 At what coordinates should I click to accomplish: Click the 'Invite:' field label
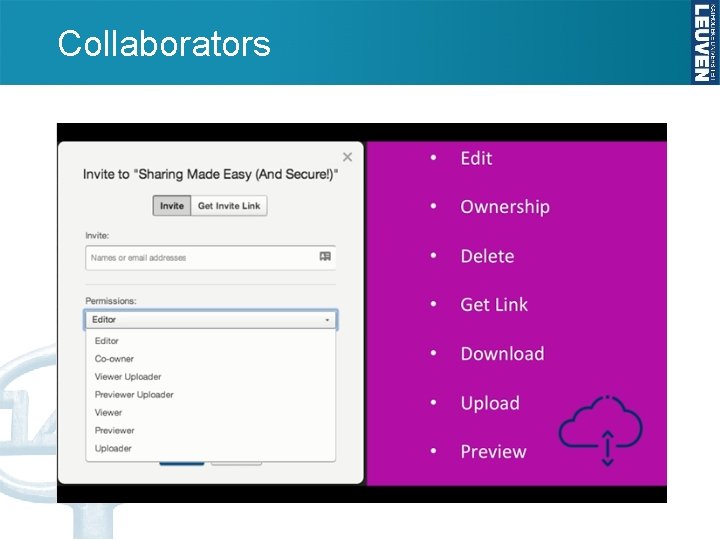pos(97,236)
